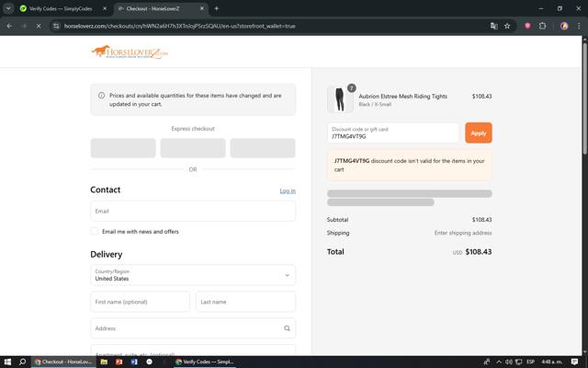Open the Country/Region dropdown
Screen dimensions: 588x368
tap(193, 275)
